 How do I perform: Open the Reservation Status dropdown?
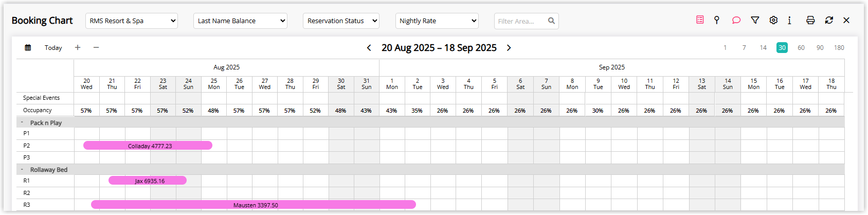pos(341,21)
